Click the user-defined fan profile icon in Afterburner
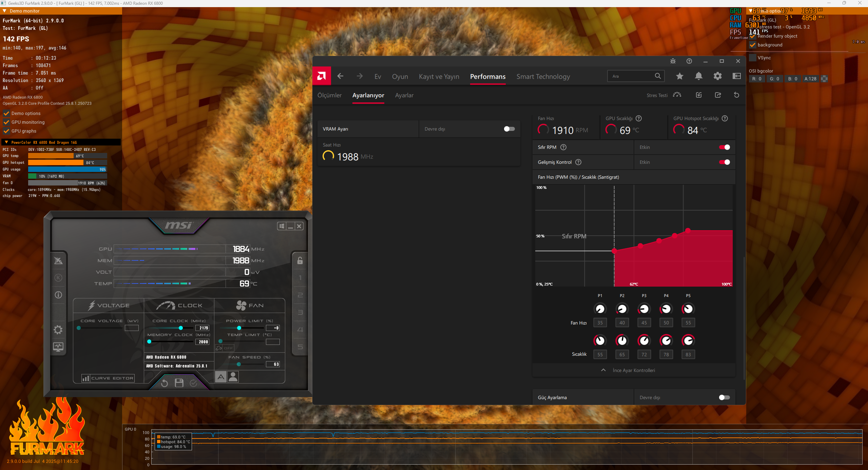Image resolution: width=868 pixels, height=470 pixels. 233,376
